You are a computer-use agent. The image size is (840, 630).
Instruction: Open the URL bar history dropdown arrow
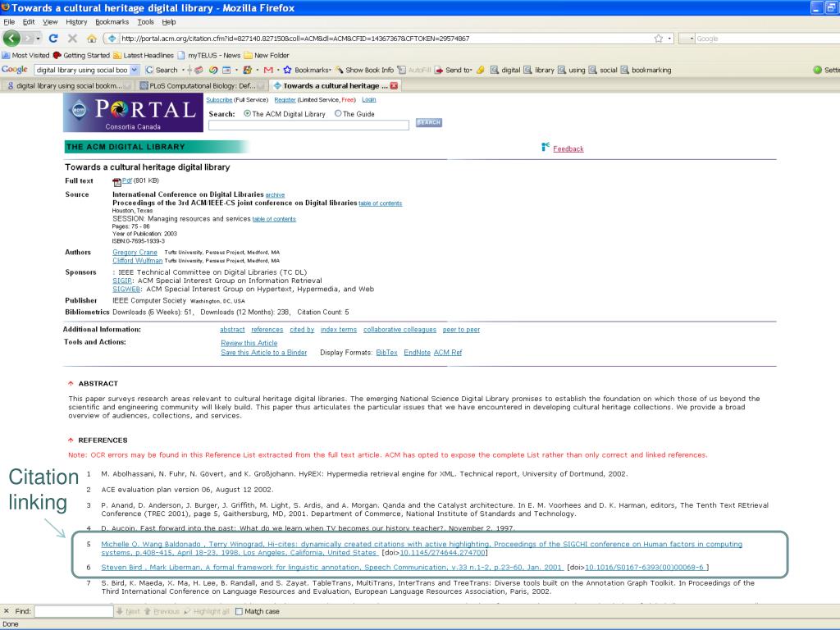(x=669, y=39)
